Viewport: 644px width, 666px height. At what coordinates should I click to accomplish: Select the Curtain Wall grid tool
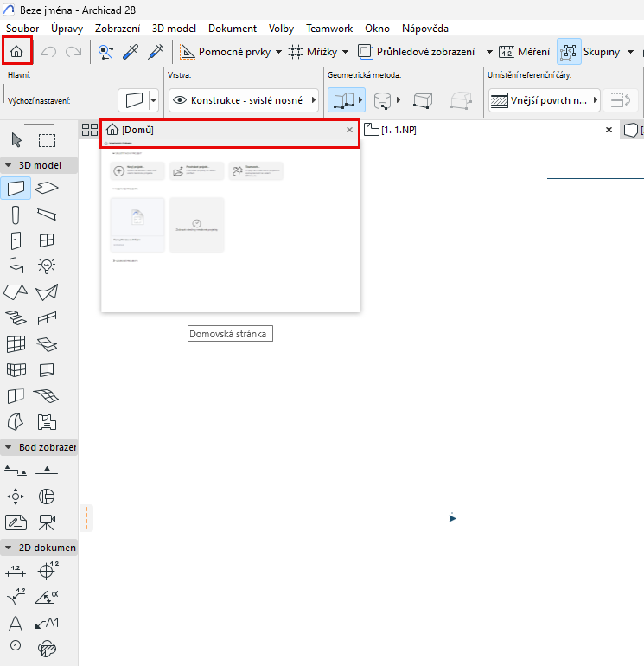coord(16,344)
